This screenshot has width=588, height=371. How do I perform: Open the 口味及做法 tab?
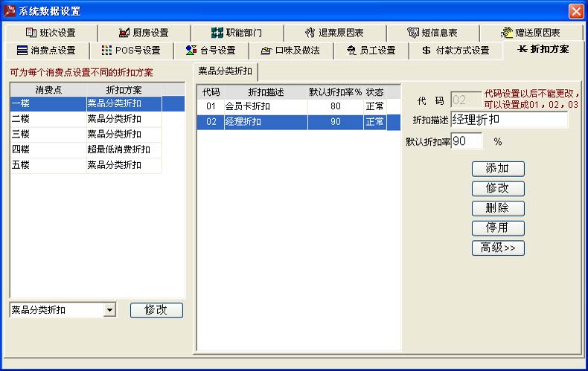290,51
